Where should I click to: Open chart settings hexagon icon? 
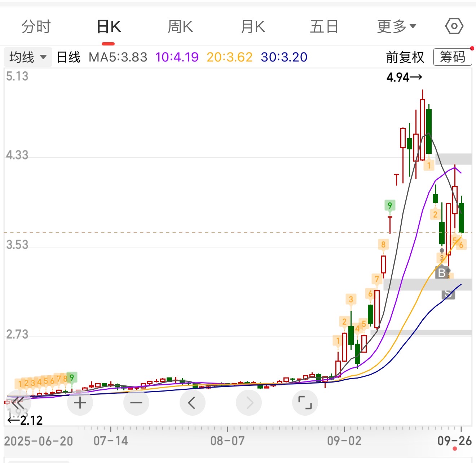[x=454, y=26]
